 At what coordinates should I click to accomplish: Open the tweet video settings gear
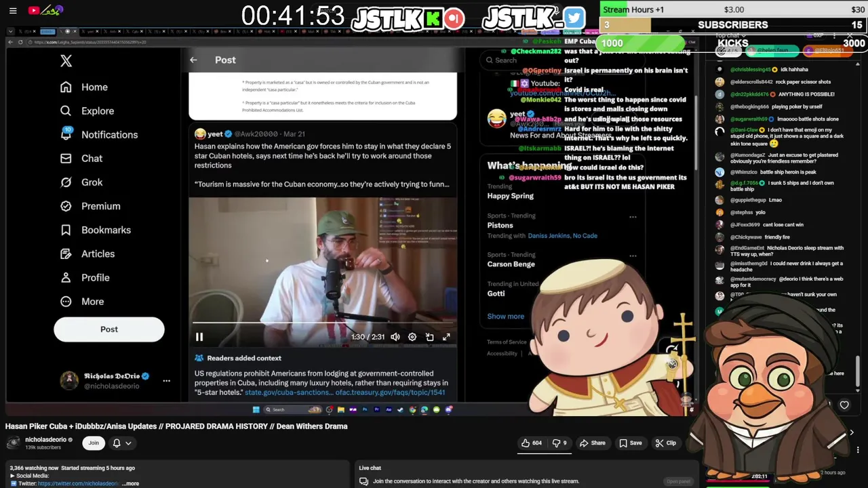point(412,337)
